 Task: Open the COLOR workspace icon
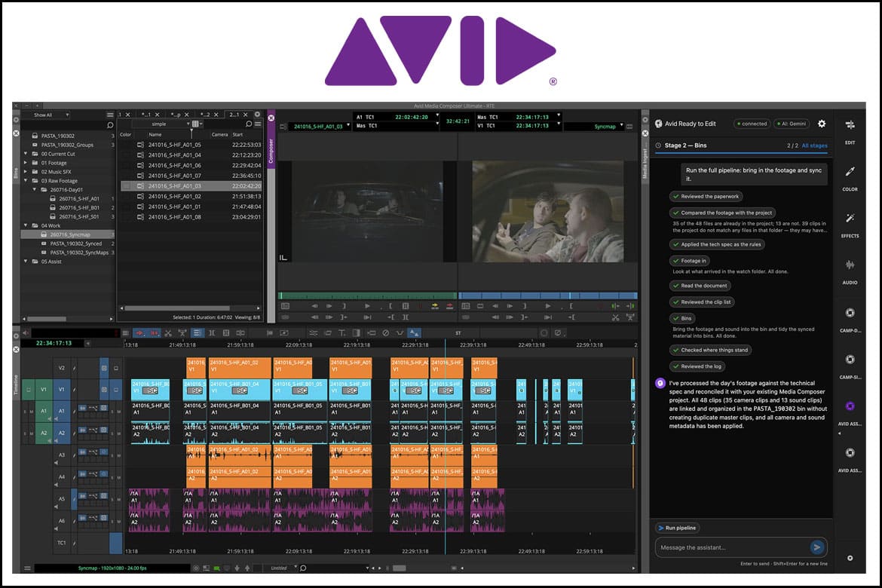850,171
